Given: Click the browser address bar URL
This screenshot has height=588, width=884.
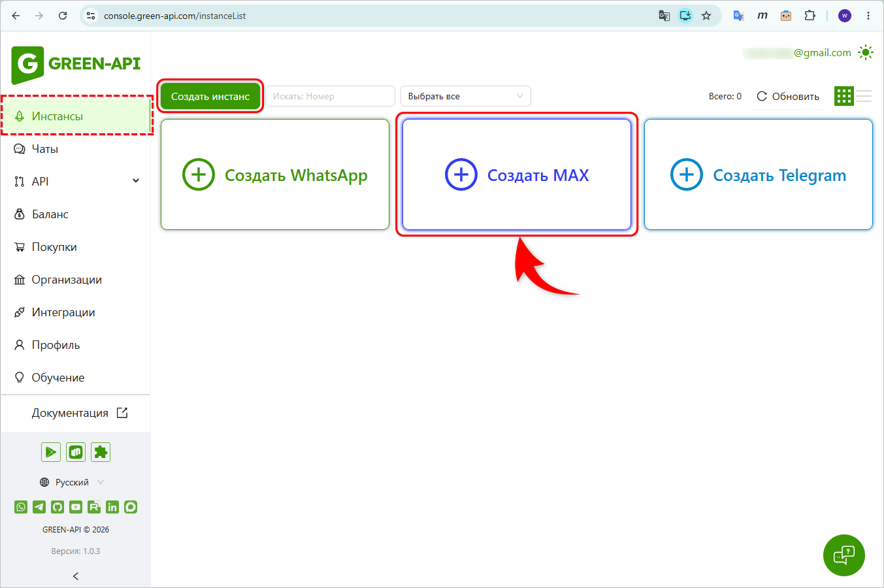Looking at the screenshot, I should coord(175,16).
